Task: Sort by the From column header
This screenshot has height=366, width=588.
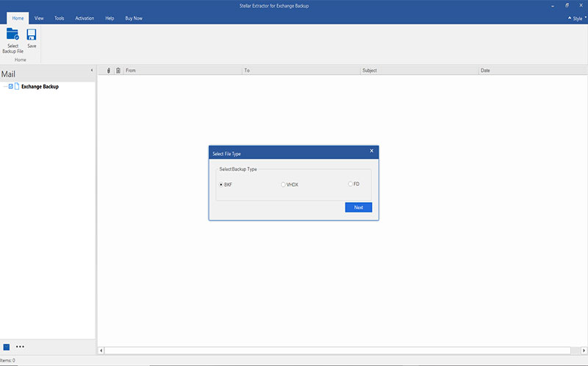Action: pos(183,71)
